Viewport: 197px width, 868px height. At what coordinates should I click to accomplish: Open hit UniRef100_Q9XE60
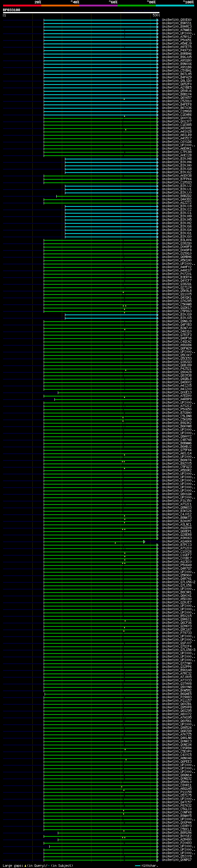[176, 20]
